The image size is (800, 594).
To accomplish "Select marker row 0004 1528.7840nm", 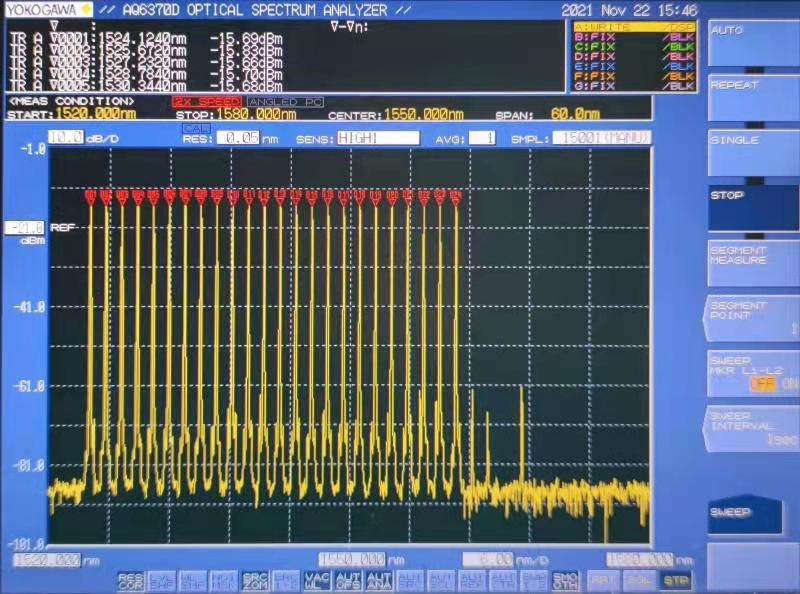I will tap(146, 75).
